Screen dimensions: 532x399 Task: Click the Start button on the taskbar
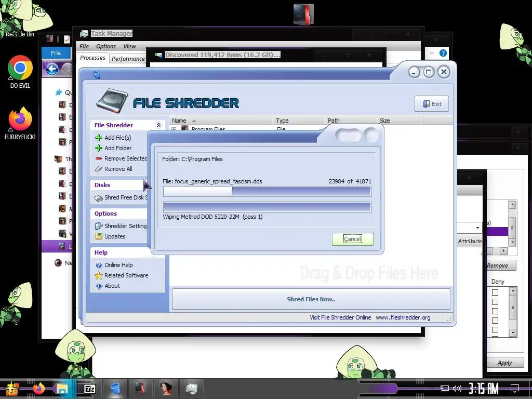click(11, 389)
